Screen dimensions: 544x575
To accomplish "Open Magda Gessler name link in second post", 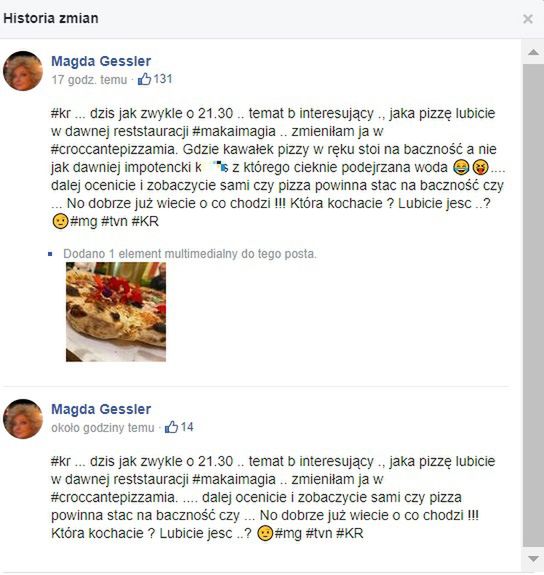I will pyautogui.click(x=101, y=409).
